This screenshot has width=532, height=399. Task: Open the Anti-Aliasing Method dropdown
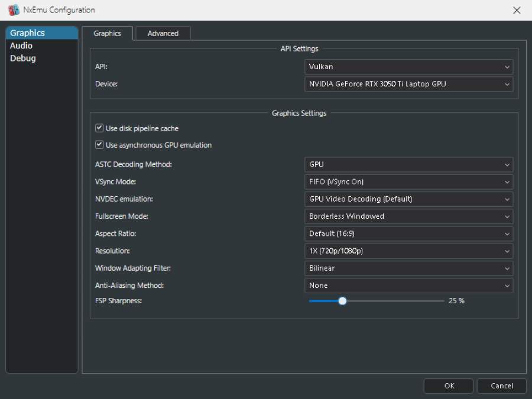point(408,286)
